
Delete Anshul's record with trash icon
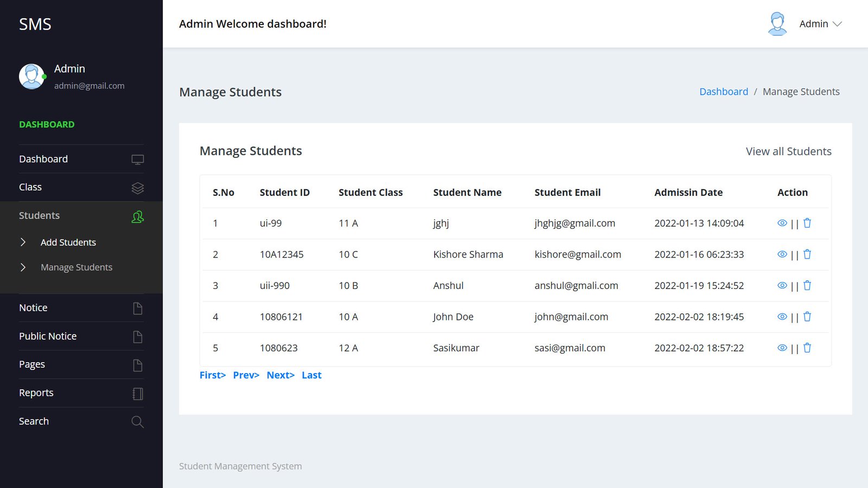807,285
